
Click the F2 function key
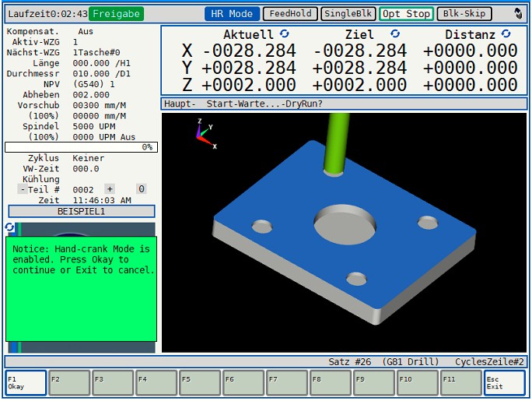[x=69, y=383]
